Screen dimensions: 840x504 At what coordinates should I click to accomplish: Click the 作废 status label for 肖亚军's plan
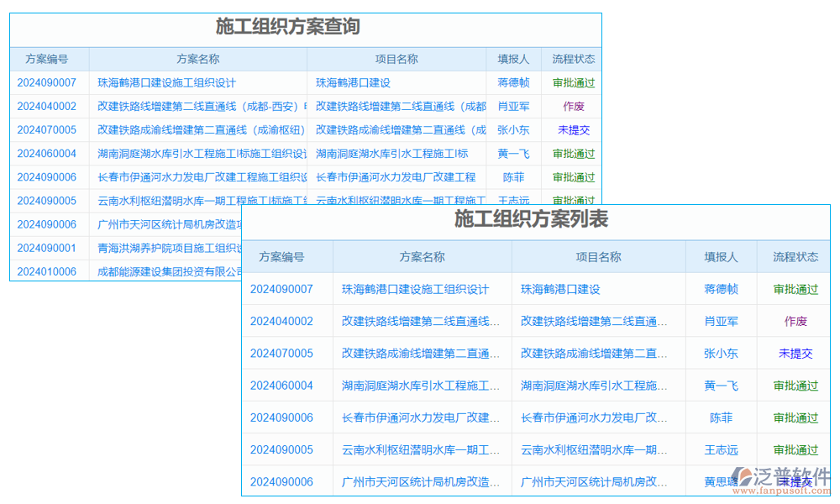coord(573,106)
